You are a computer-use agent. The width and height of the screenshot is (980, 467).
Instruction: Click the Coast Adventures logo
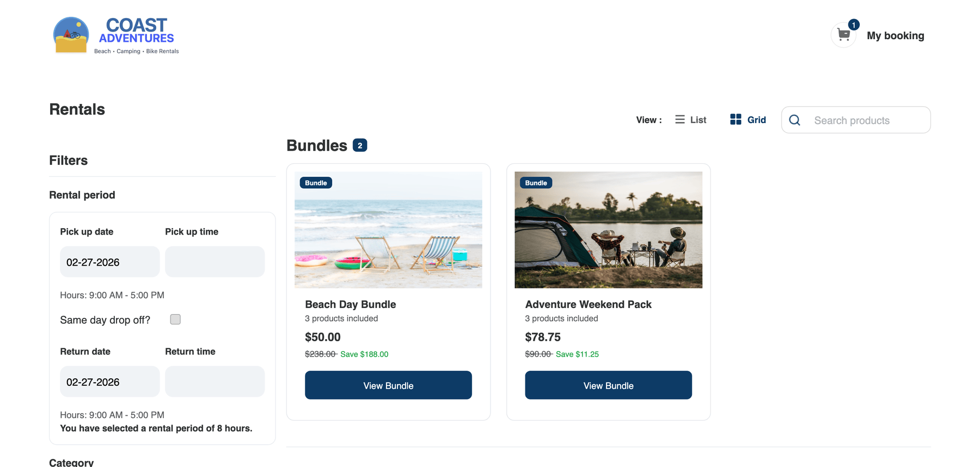(x=115, y=35)
